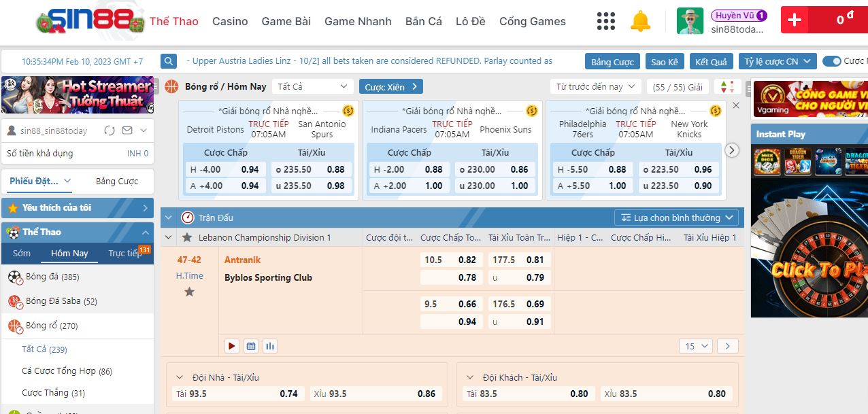Click the refresh balance icon

(110, 131)
